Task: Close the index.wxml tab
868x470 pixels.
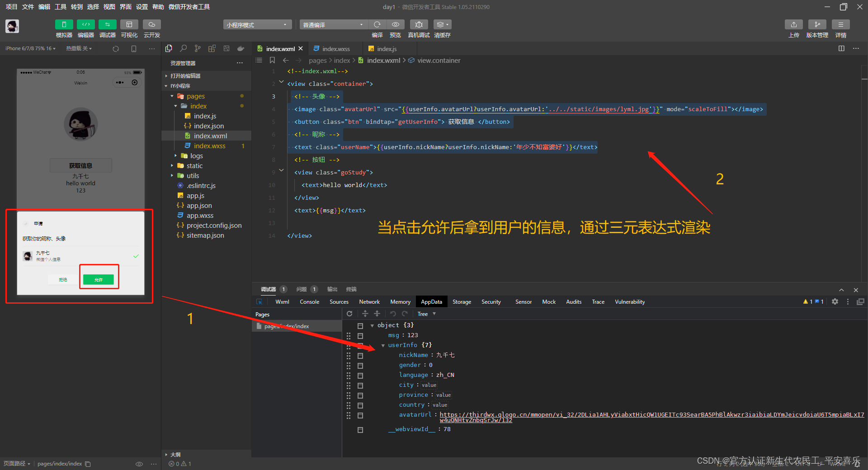Action: pyautogui.click(x=301, y=48)
